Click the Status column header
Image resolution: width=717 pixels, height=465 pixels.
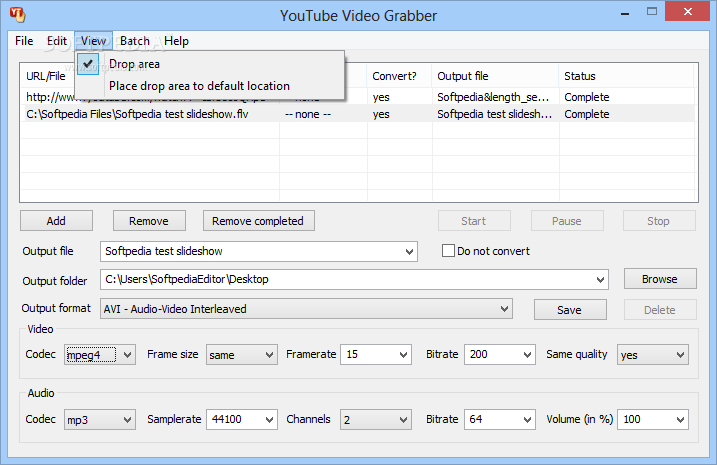626,76
